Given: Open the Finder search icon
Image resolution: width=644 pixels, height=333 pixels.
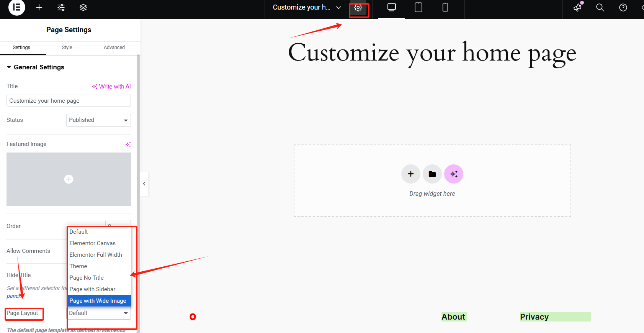Looking at the screenshot, I should (600, 8).
